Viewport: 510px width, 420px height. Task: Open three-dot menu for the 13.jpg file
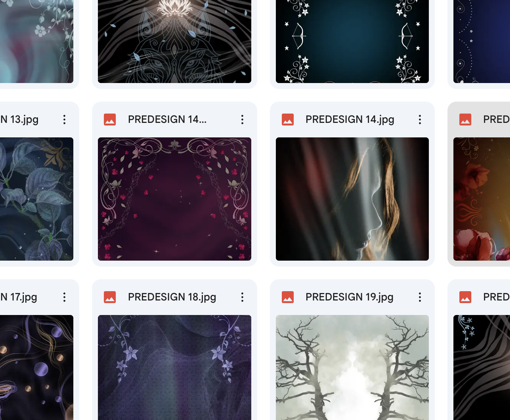click(x=64, y=120)
